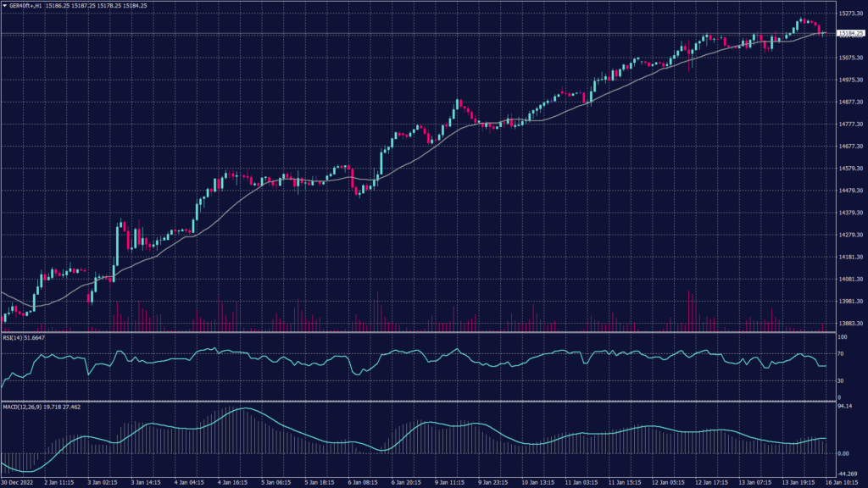Viewport: 868px width, 488px height.
Task: Click the MACD scale value 94.14
Action: pyautogui.click(x=844, y=407)
